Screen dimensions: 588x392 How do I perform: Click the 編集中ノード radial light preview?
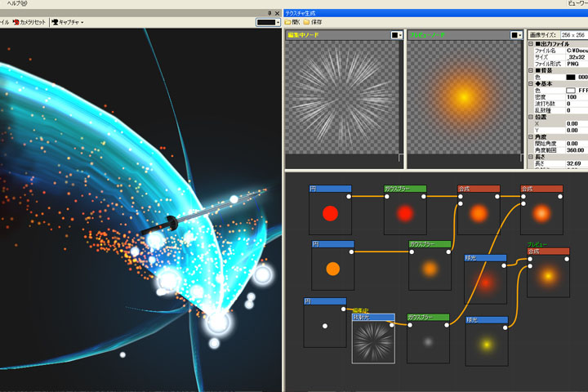pos(343,97)
